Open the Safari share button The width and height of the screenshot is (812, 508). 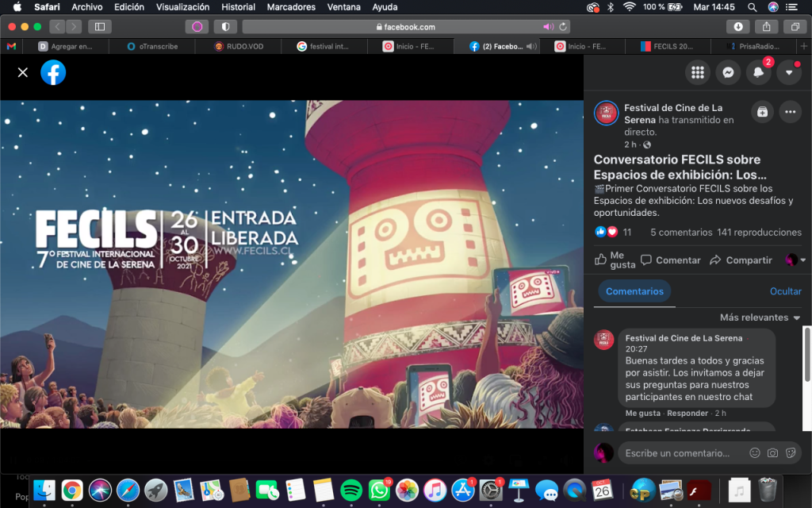[x=767, y=26]
